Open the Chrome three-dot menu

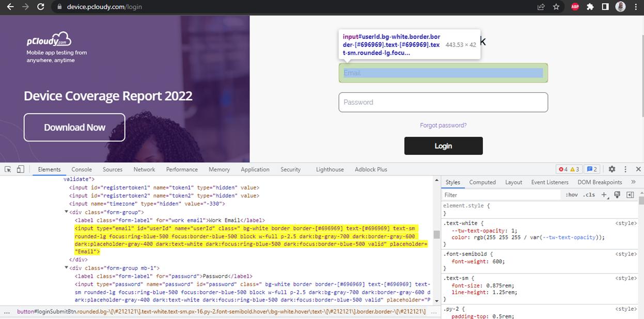coord(635,7)
